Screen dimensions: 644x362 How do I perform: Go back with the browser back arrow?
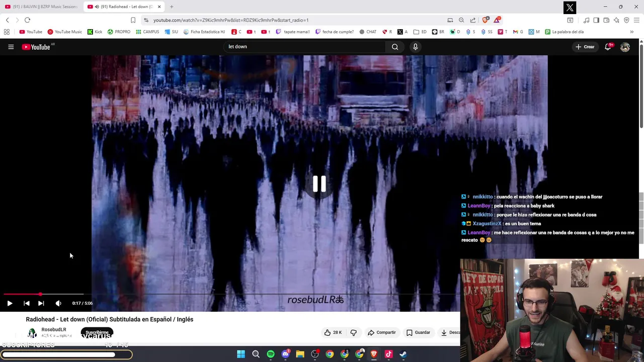[x=7, y=20]
